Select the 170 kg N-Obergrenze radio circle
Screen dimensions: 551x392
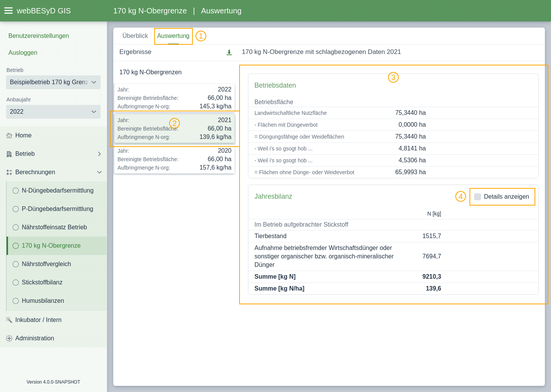pyautogui.click(x=16, y=246)
